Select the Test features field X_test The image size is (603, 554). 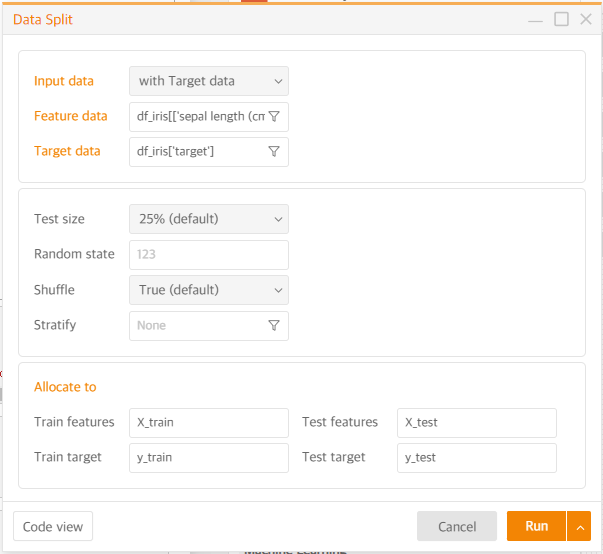pyautogui.click(x=476, y=422)
